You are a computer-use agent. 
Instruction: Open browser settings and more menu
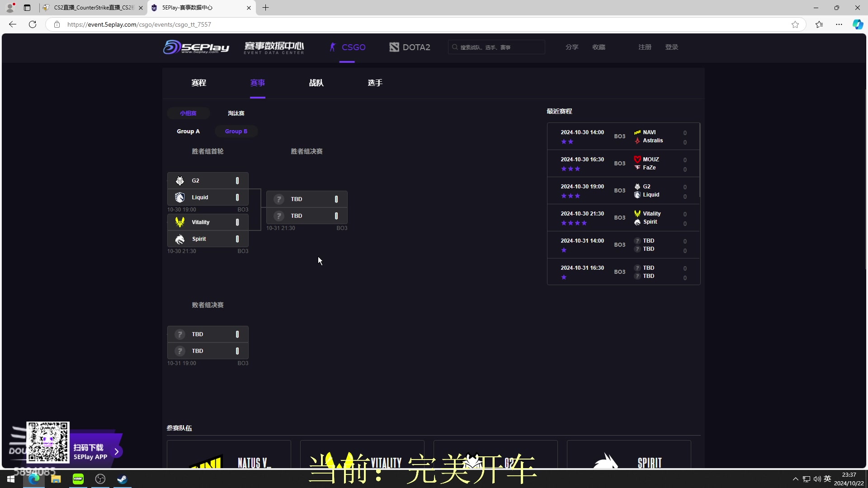839,24
